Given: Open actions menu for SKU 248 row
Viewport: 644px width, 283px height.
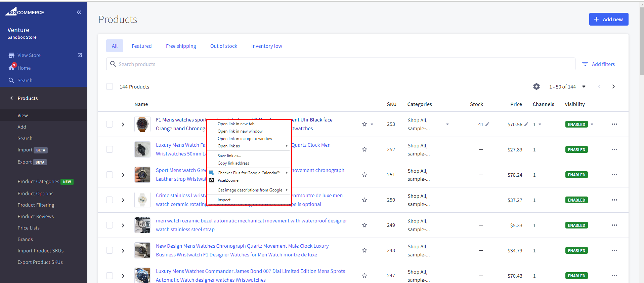Looking at the screenshot, I should click(x=614, y=250).
